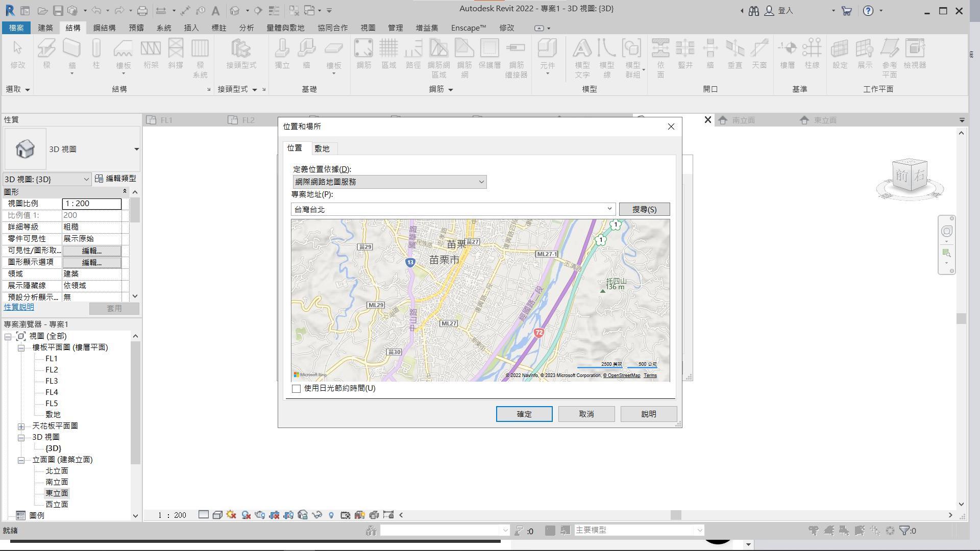The image size is (980, 551).
Task: Click the horizontal view scrollbar thumb
Action: pos(676,515)
